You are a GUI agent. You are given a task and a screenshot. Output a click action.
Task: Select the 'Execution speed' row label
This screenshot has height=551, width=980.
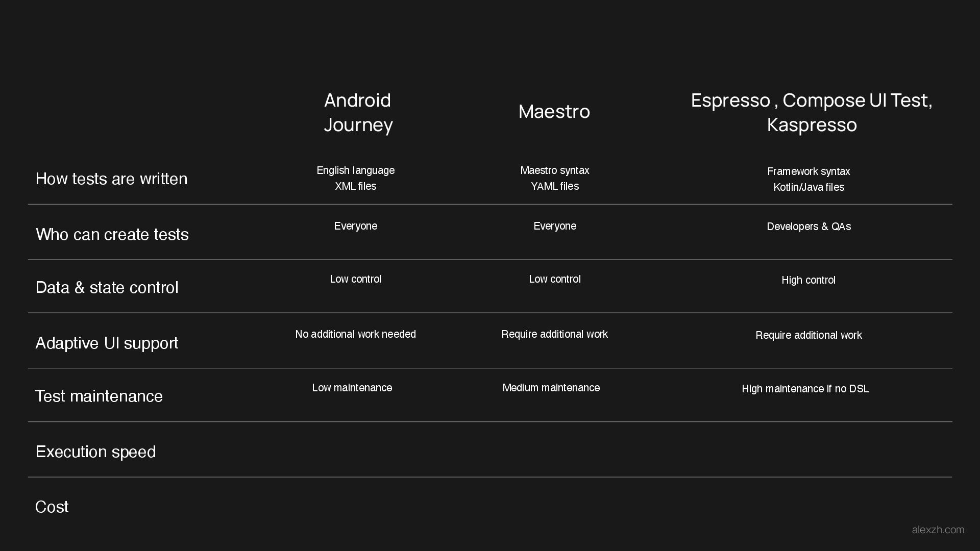[x=95, y=452]
